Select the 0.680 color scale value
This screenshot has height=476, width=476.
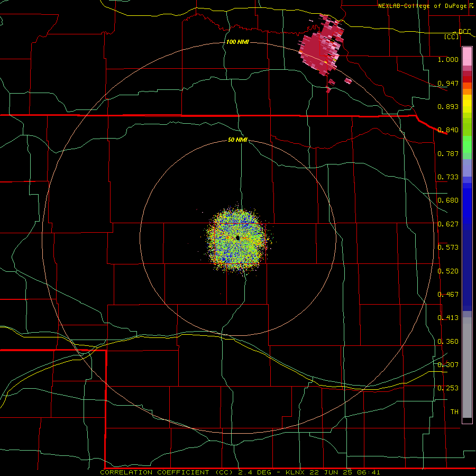point(448,200)
